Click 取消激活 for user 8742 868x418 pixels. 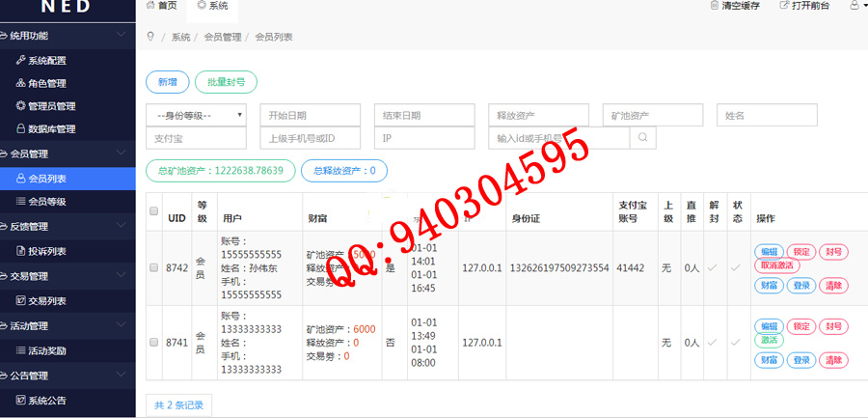(x=777, y=265)
